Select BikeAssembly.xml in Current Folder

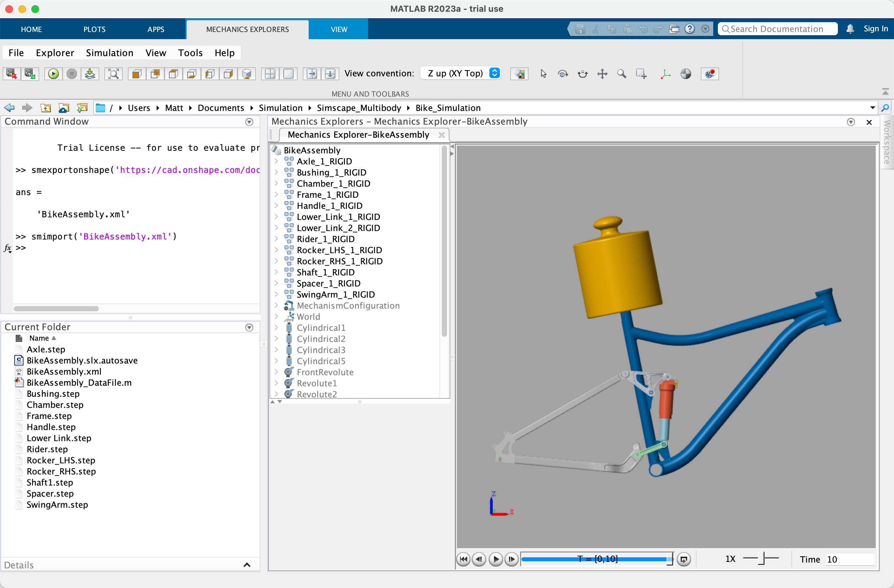[64, 371]
